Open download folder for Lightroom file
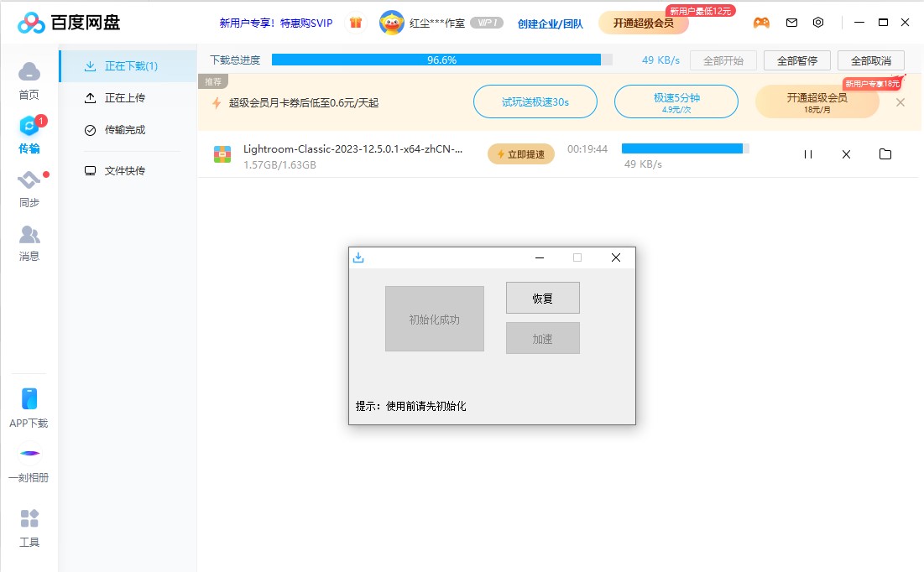The height and width of the screenshot is (572, 924). pyautogui.click(x=885, y=154)
